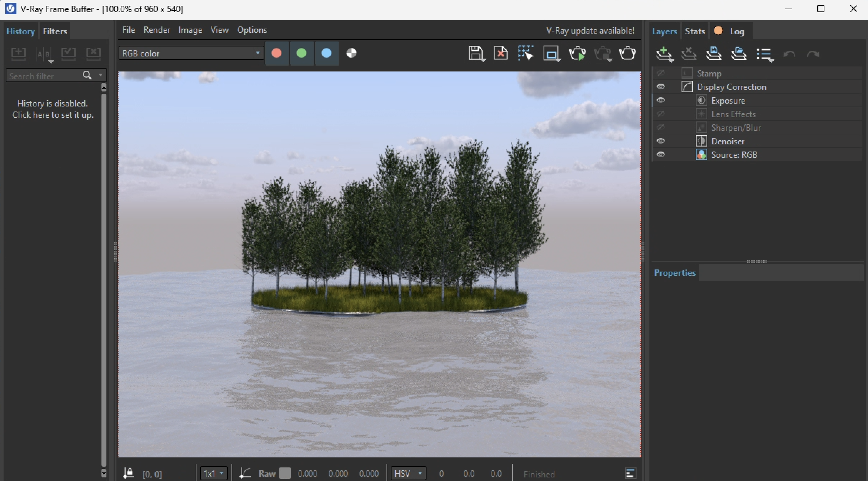The height and width of the screenshot is (481, 868).
Task: Open the HSV color mode dropdown
Action: coord(408,473)
